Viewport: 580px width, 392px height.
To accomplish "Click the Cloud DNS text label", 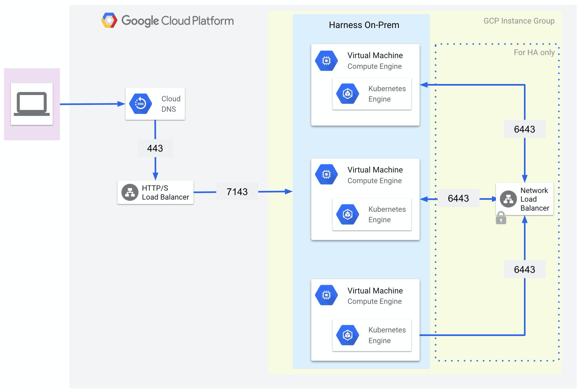I will [x=171, y=104].
